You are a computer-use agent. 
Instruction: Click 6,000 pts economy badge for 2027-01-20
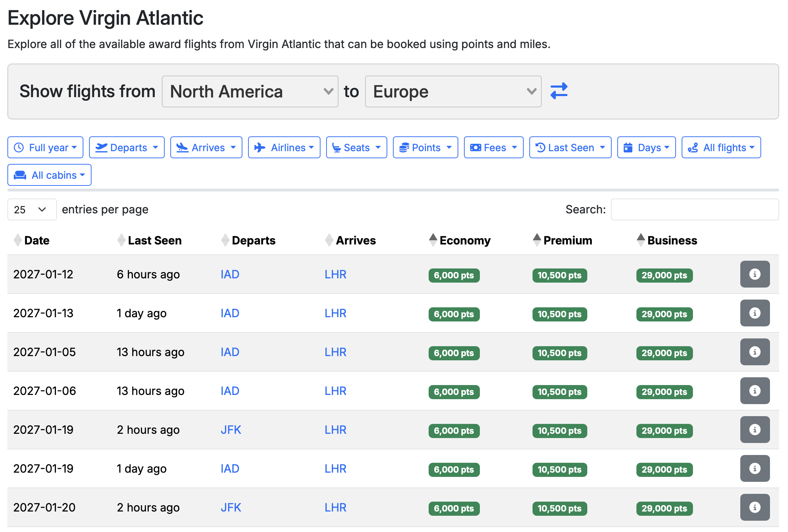tap(454, 508)
